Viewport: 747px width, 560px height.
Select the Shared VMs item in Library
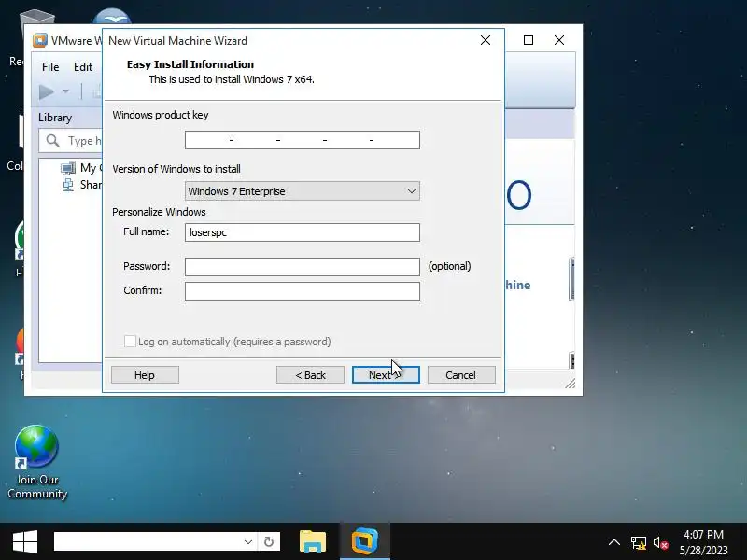coord(82,185)
